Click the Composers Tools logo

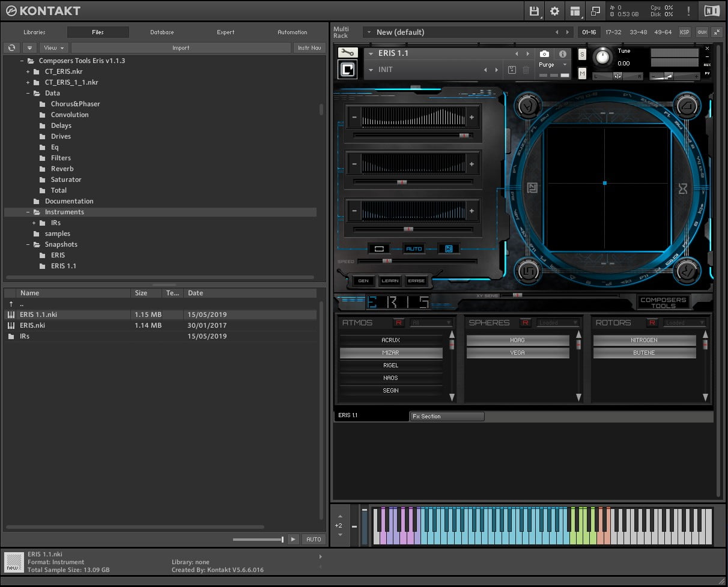tap(663, 303)
